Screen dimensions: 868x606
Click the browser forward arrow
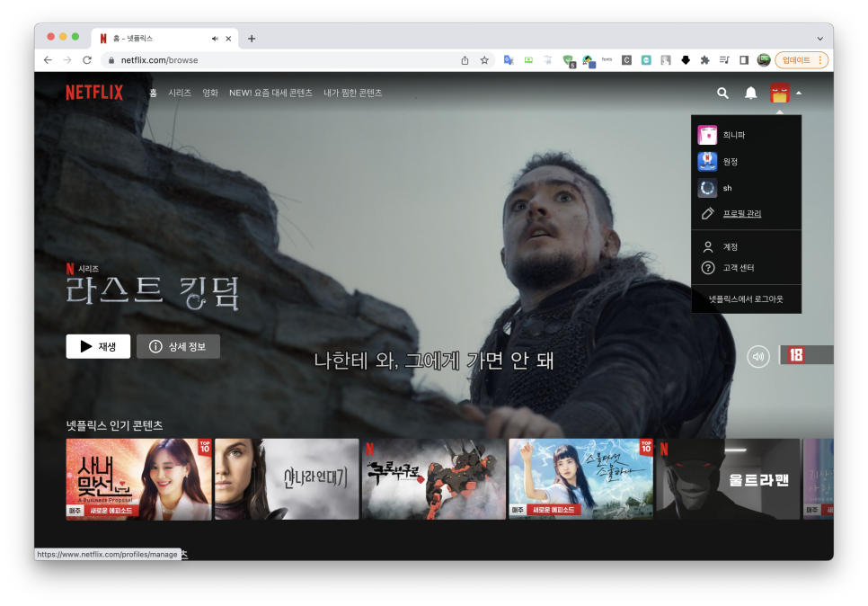point(67,60)
